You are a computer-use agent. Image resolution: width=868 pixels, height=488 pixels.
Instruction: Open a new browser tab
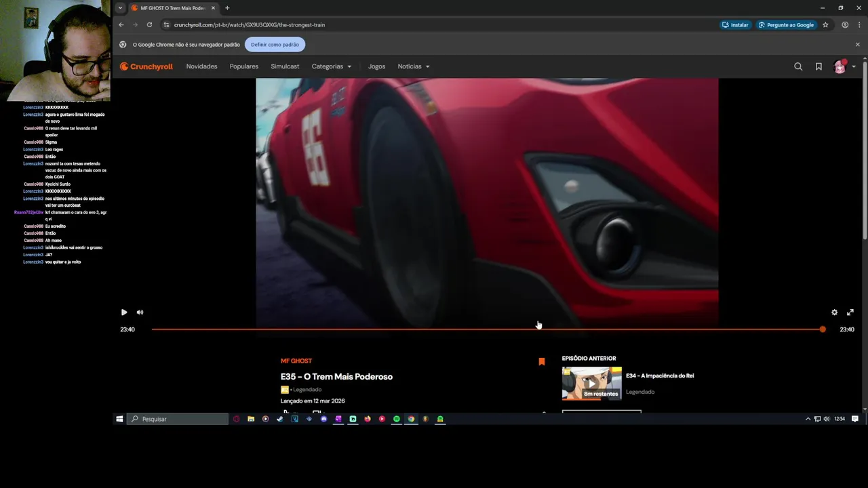pos(227,8)
